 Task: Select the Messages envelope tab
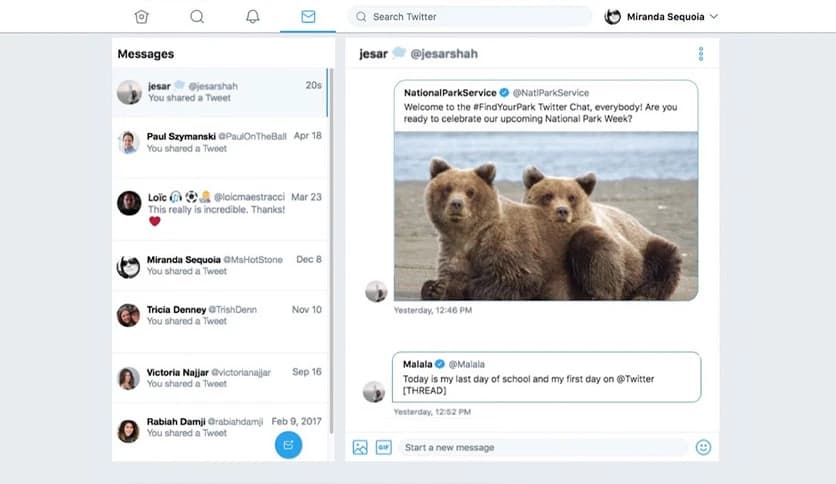pos(308,17)
